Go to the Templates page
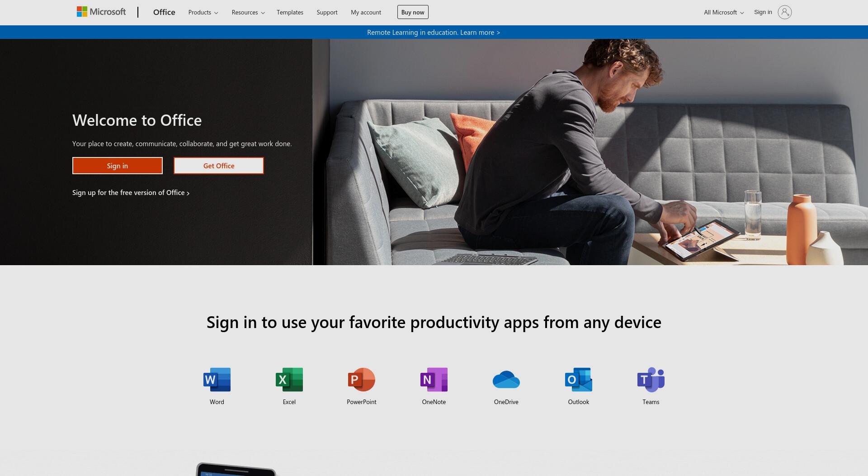 (290, 12)
